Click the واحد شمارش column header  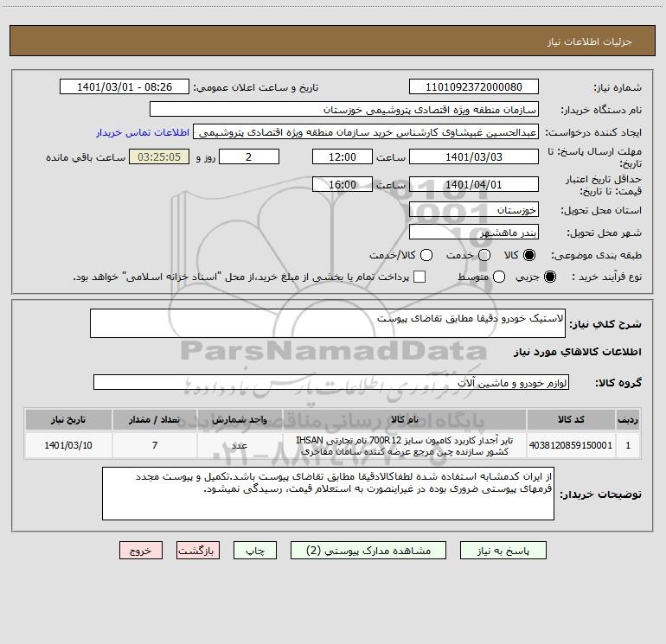pos(240,419)
